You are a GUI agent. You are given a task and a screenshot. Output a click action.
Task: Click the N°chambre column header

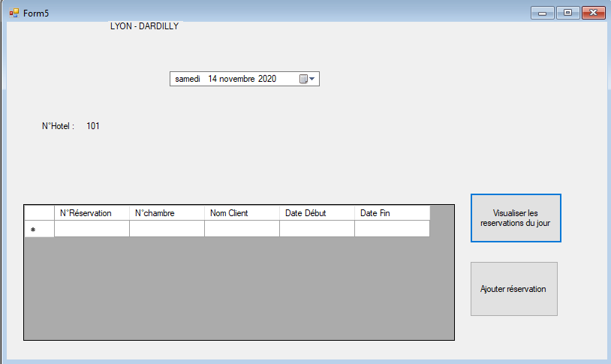click(167, 213)
